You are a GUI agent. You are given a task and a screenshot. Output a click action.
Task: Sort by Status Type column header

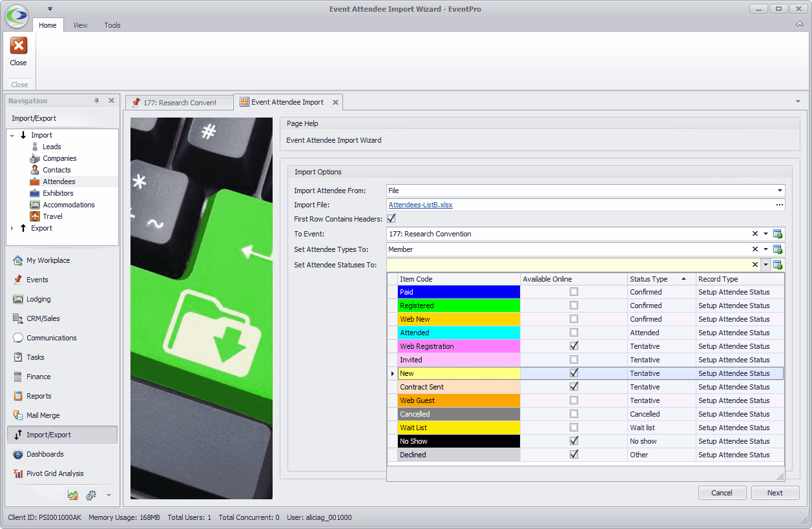pos(661,279)
